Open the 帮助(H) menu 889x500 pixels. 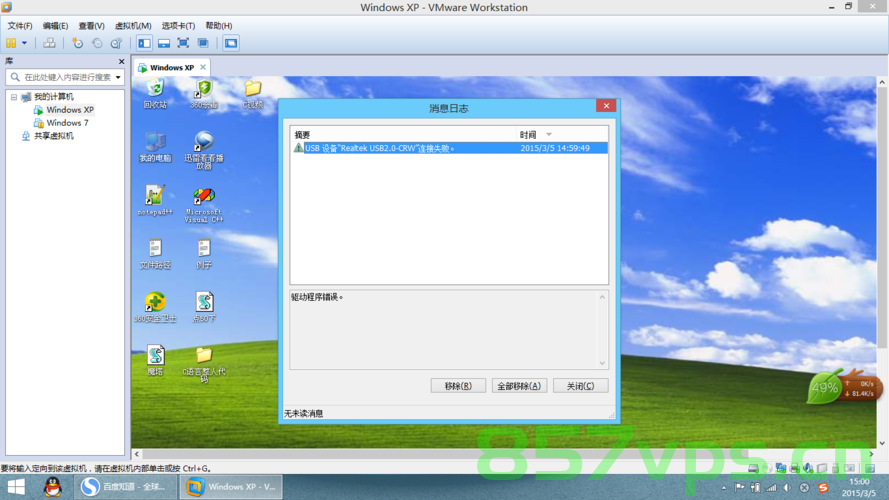219,26
